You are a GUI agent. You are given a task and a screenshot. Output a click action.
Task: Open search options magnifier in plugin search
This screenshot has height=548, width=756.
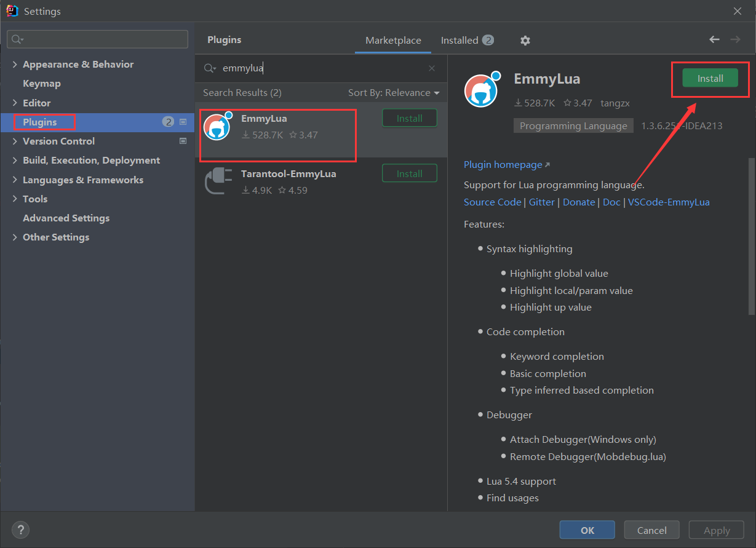210,68
